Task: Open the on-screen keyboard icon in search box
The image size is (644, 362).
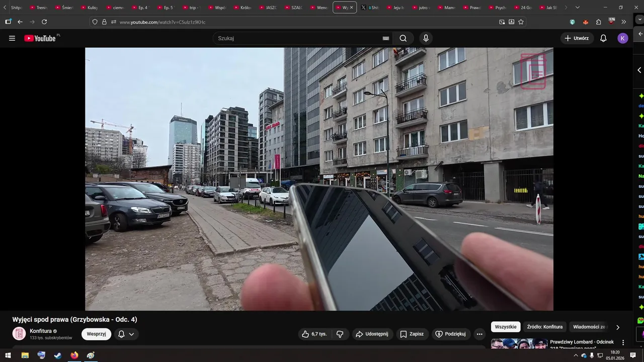Action: (386, 38)
